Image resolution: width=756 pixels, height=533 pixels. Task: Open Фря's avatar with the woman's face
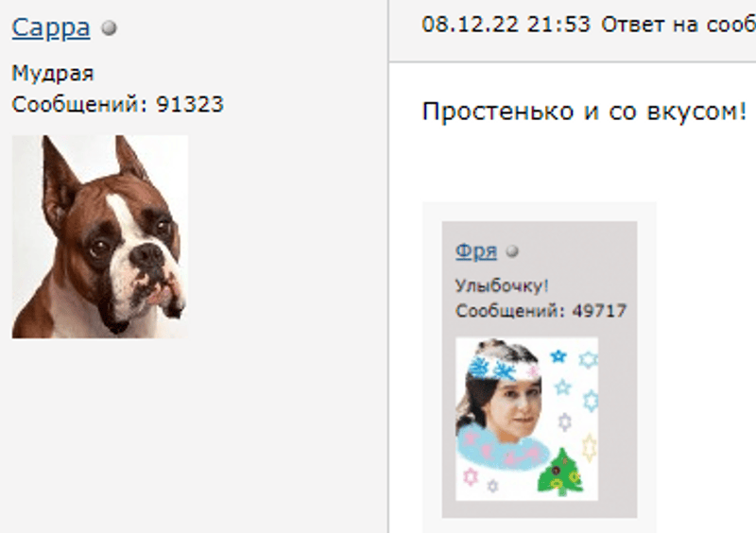click(527, 419)
